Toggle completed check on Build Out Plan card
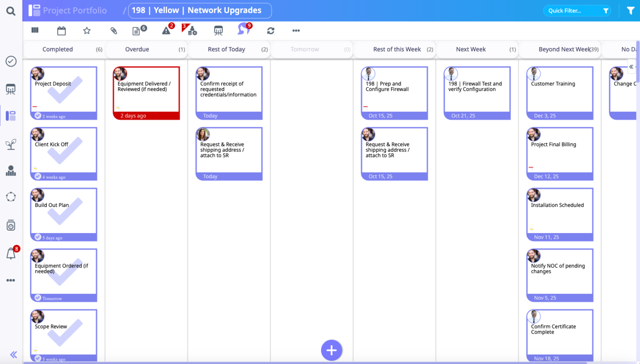The width and height of the screenshot is (640, 364). (38, 237)
